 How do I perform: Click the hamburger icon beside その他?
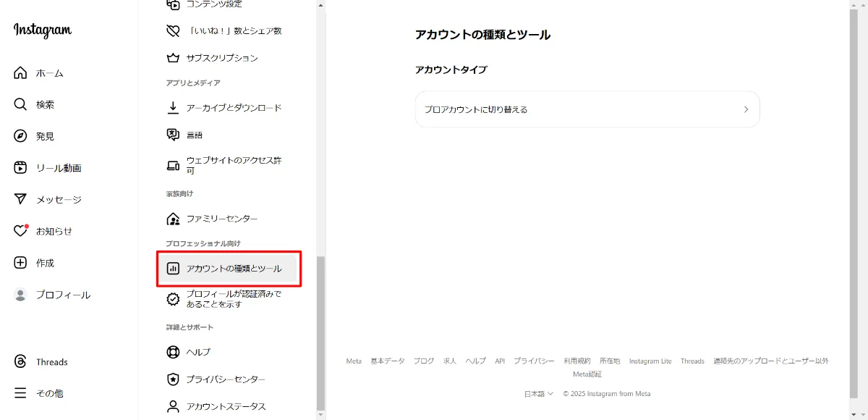tap(20, 393)
